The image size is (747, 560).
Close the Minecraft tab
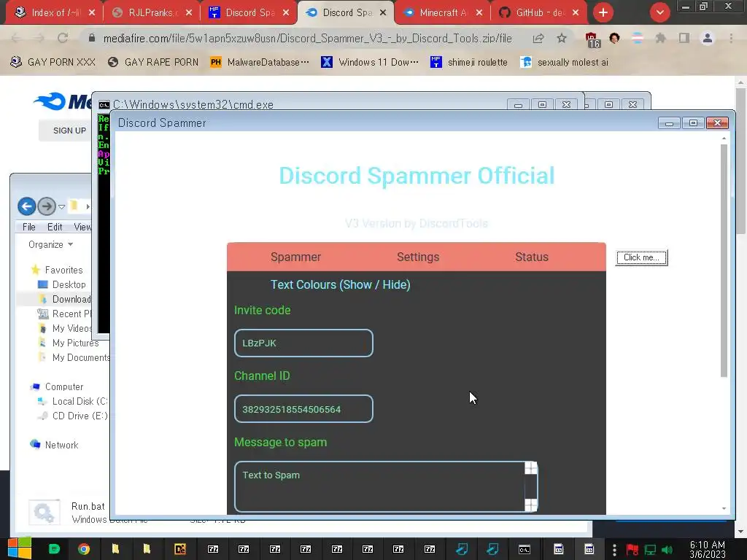tap(479, 12)
